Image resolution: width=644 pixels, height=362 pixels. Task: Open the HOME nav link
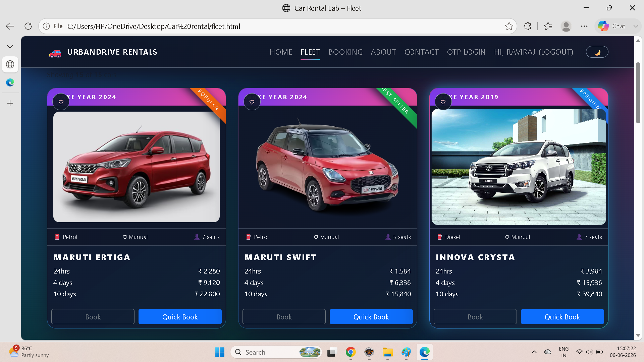pos(281,52)
